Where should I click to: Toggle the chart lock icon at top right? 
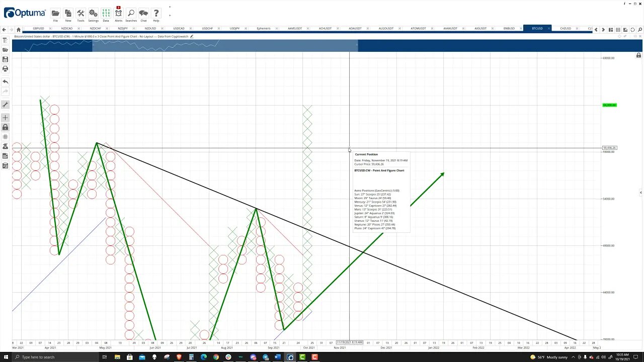coord(638,55)
